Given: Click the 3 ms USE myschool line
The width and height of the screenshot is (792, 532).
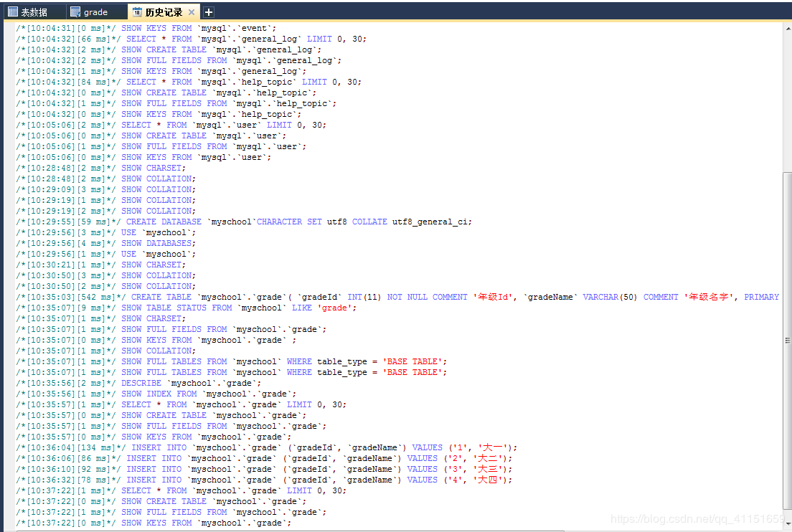Looking at the screenshot, I should click(x=106, y=233).
